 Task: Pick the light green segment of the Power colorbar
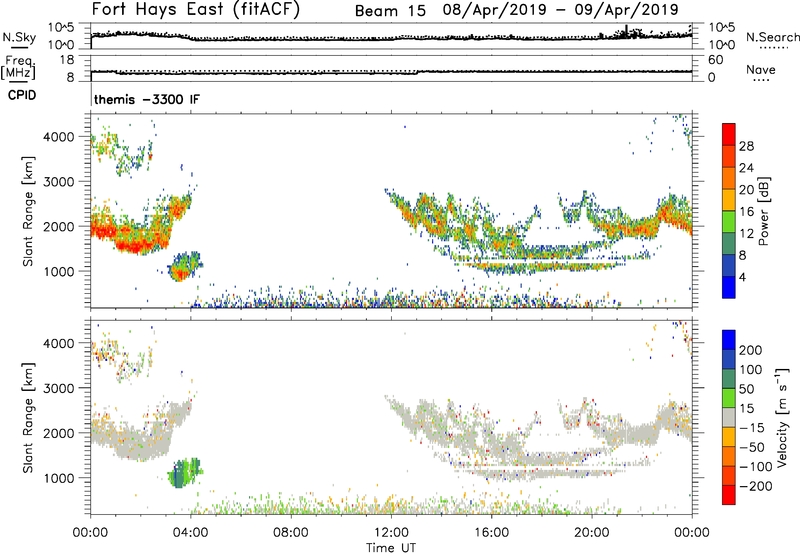729,220
